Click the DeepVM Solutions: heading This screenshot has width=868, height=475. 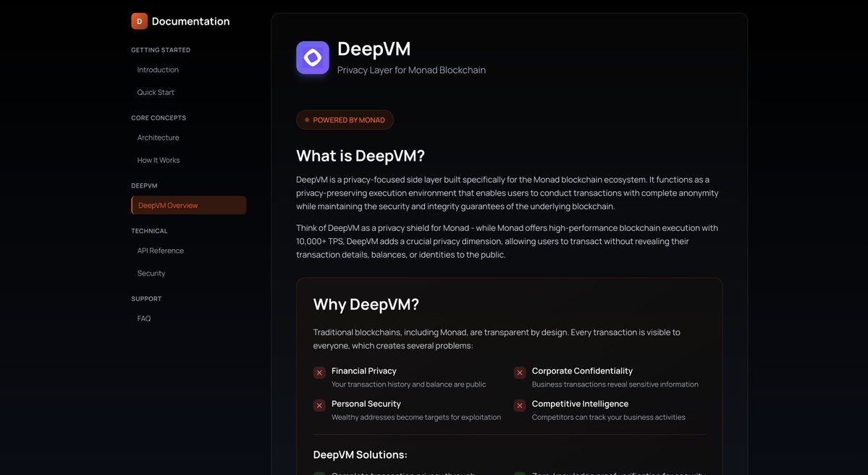(360, 455)
